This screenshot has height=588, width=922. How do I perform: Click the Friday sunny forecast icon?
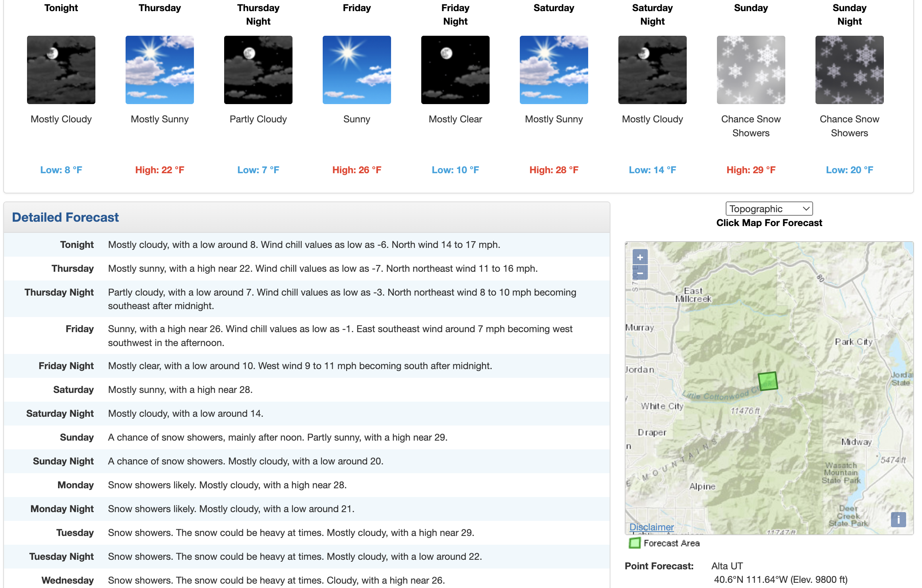point(357,70)
